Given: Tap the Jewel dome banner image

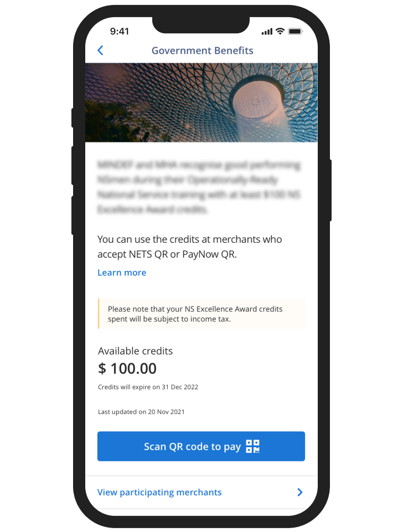Looking at the screenshot, I should tap(201, 102).
